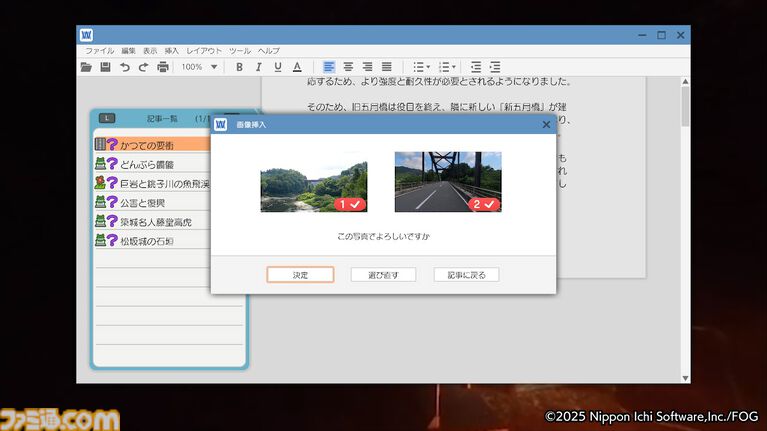Expand the bulleted list dropdown
Viewport: 767px width, 431px height.
pyautogui.click(x=421, y=67)
